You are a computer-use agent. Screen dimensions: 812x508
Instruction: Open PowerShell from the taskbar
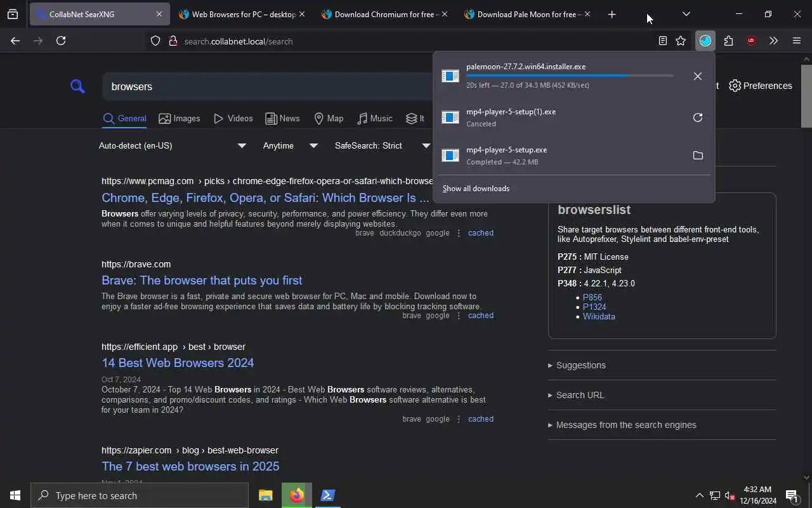(328, 495)
